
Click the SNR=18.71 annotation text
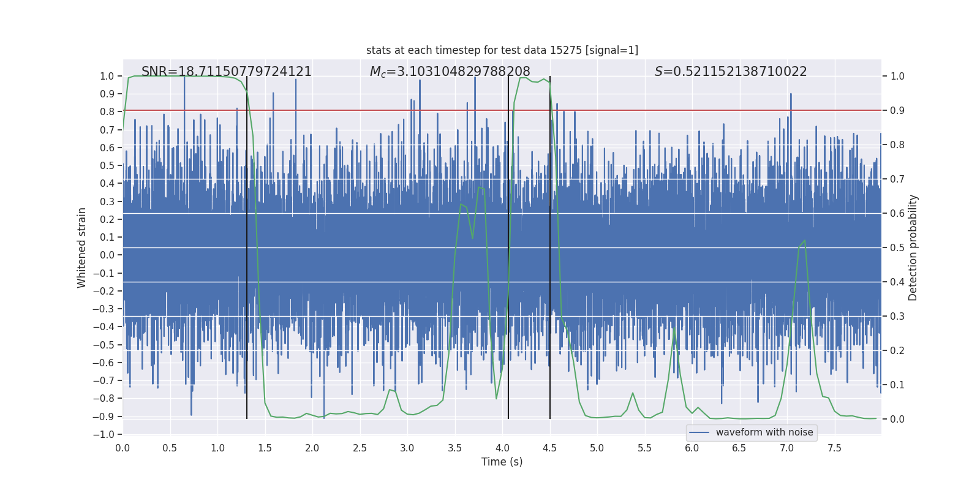(x=227, y=72)
